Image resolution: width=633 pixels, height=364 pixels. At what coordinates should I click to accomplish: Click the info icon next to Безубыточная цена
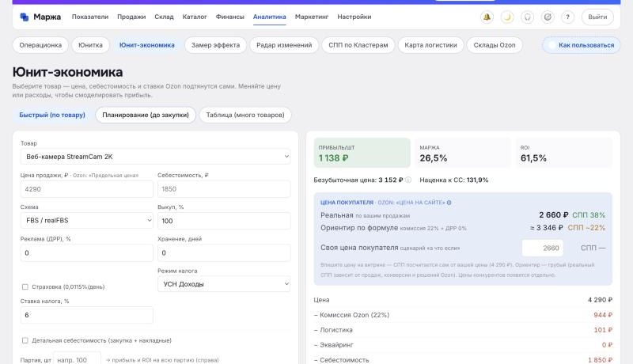pyautogui.click(x=408, y=180)
